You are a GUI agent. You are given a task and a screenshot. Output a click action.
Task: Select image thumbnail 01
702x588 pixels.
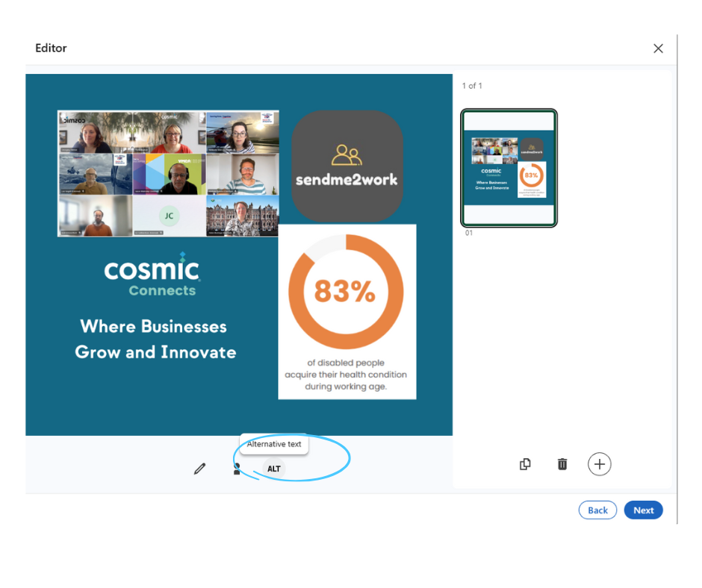pos(509,168)
